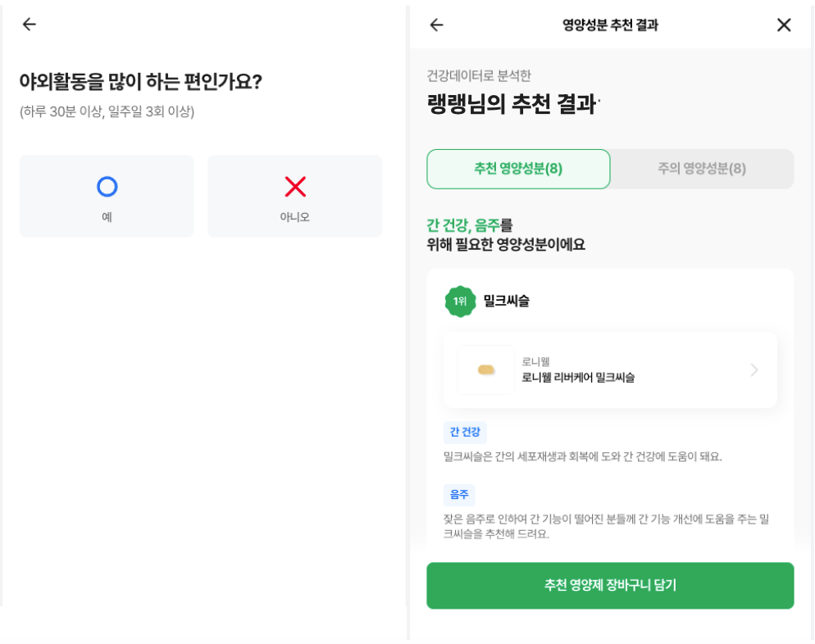The image size is (815, 644).
Task: Expand product details with the chevron arrow
Action: coord(754,370)
